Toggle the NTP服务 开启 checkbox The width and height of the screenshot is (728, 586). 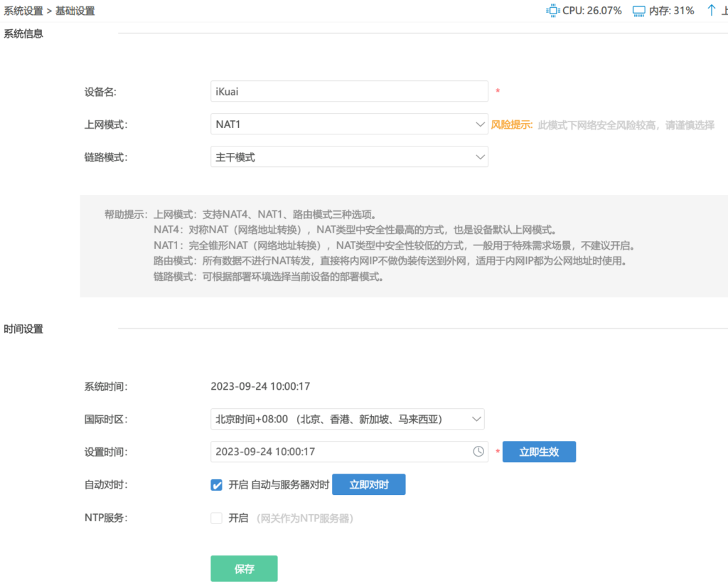tap(217, 518)
